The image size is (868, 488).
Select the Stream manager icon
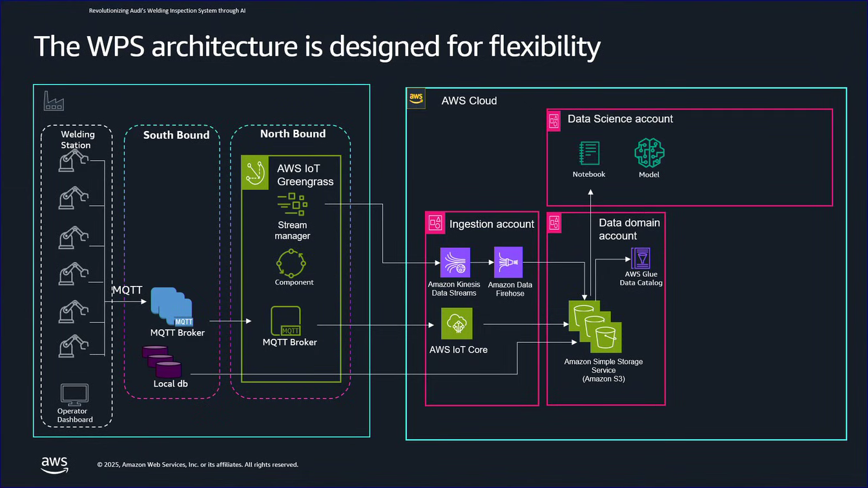click(293, 204)
